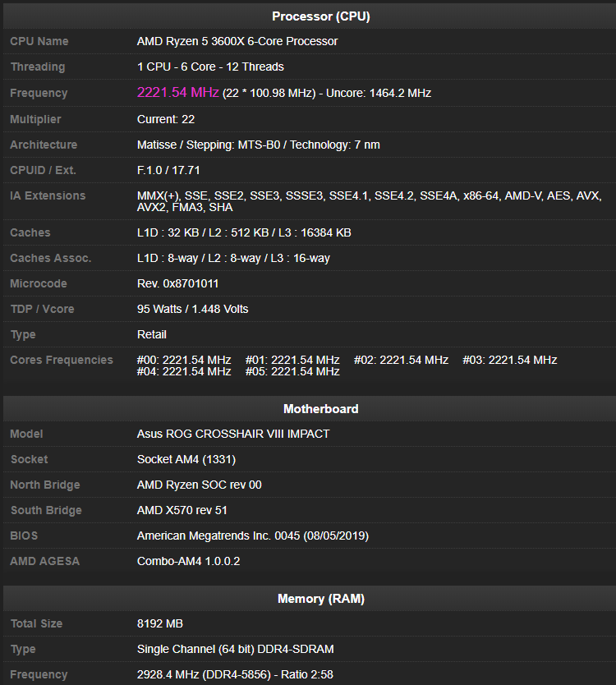The width and height of the screenshot is (616, 685).
Task: Click the AMD X570 rev 51 South Bridge value
Action: pyautogui.click(x=182, y=510)
